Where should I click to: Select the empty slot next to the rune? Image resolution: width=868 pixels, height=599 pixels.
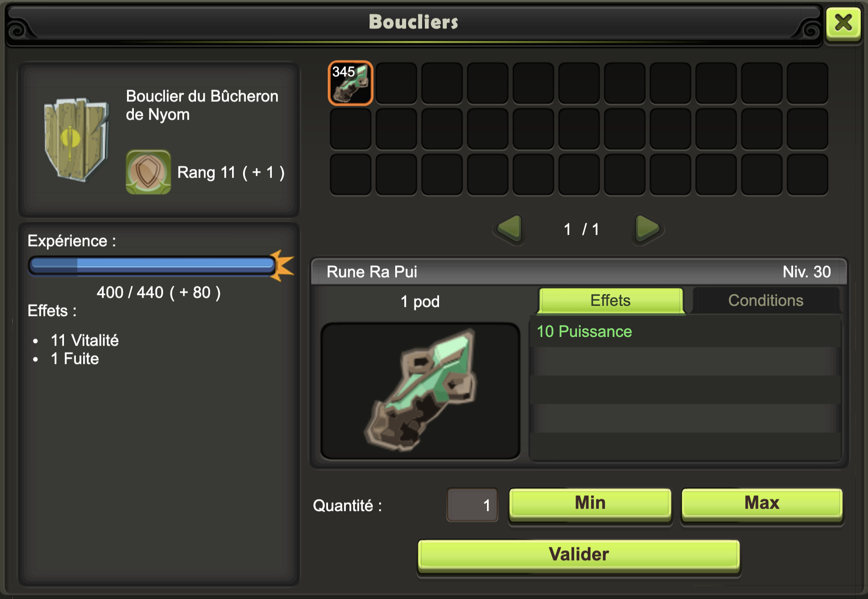tap(396, 83)
